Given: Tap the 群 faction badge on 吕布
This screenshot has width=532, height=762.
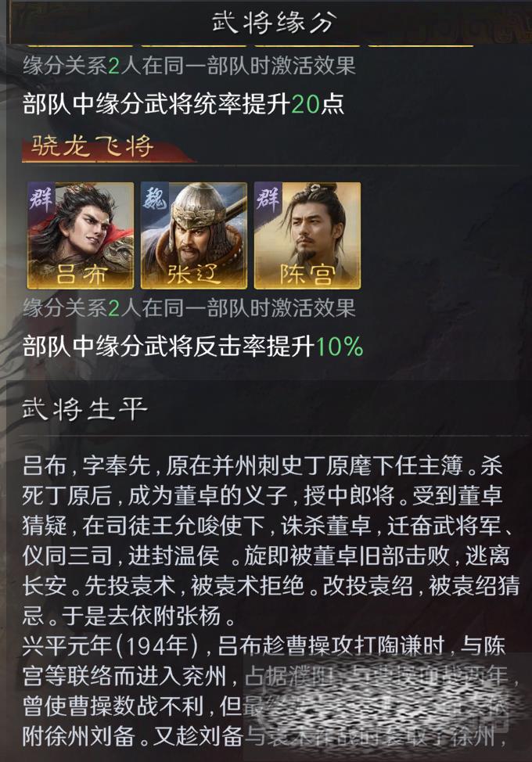Looking at the screenshot, I should 41,198.
